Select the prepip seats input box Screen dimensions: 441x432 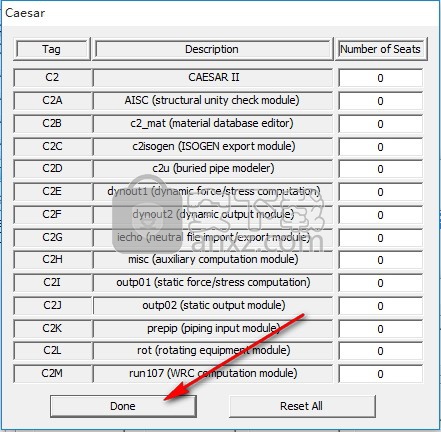coord(380,329)
